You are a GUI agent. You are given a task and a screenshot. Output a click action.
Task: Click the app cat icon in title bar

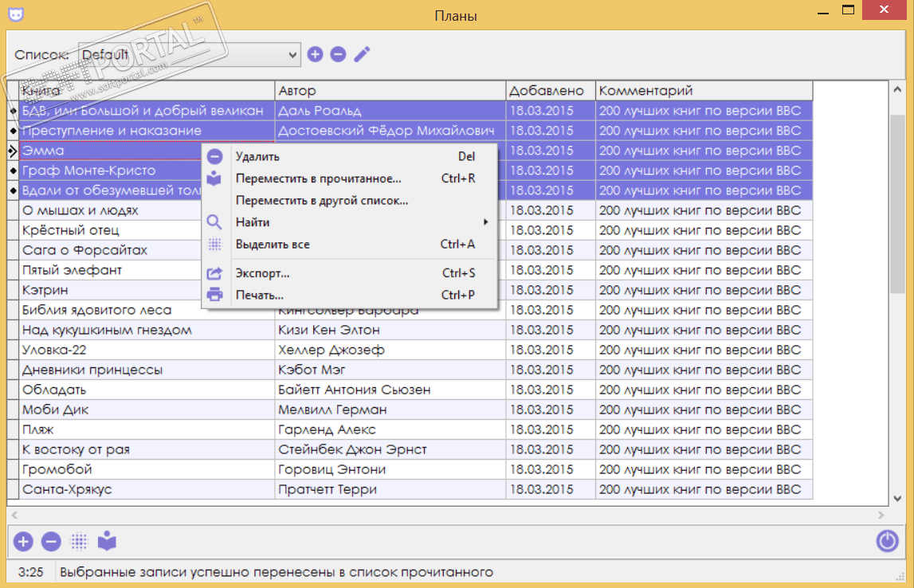[16, 13]
